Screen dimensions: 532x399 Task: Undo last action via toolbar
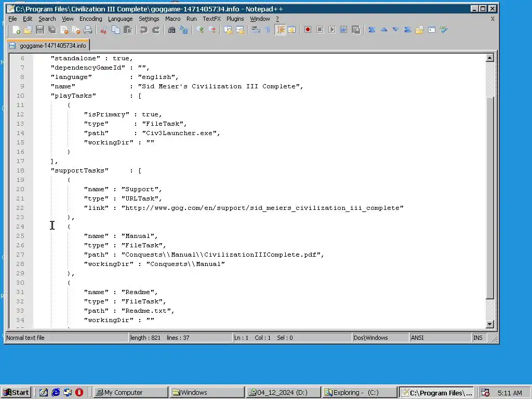(144, 30)
